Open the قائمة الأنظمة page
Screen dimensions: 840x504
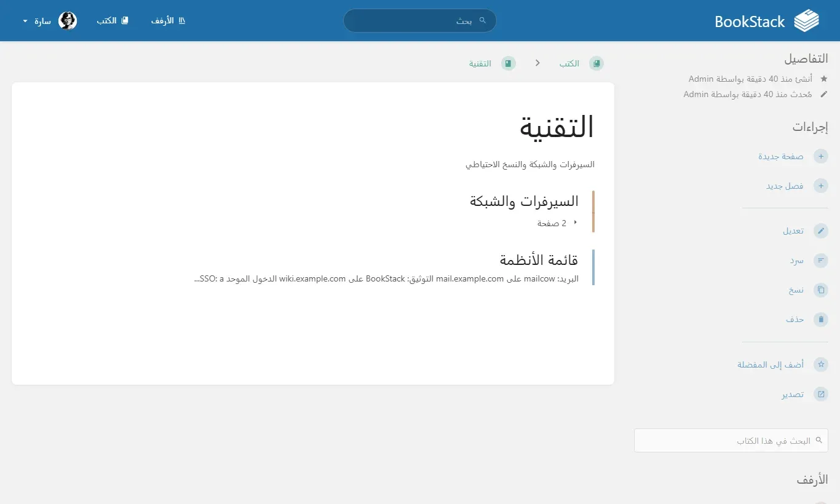539,260
